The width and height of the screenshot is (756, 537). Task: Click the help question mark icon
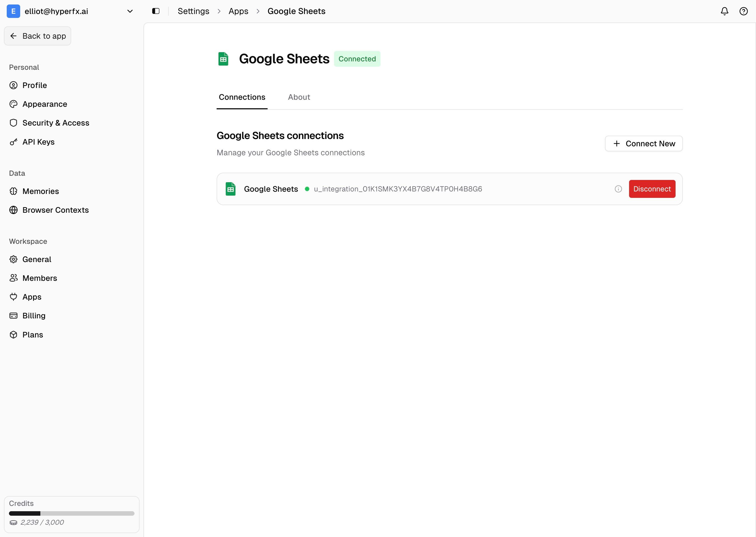click(x=743, y=11)
